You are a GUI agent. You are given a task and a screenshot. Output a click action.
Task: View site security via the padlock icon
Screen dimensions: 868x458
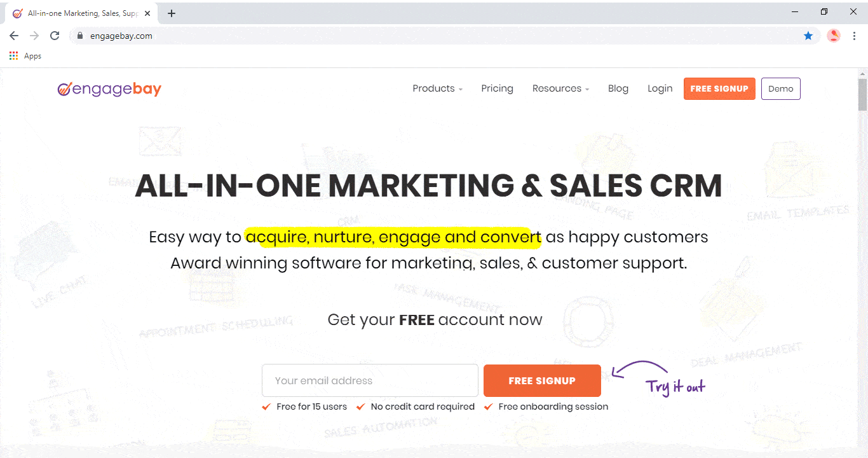click(x=80, y=36)
